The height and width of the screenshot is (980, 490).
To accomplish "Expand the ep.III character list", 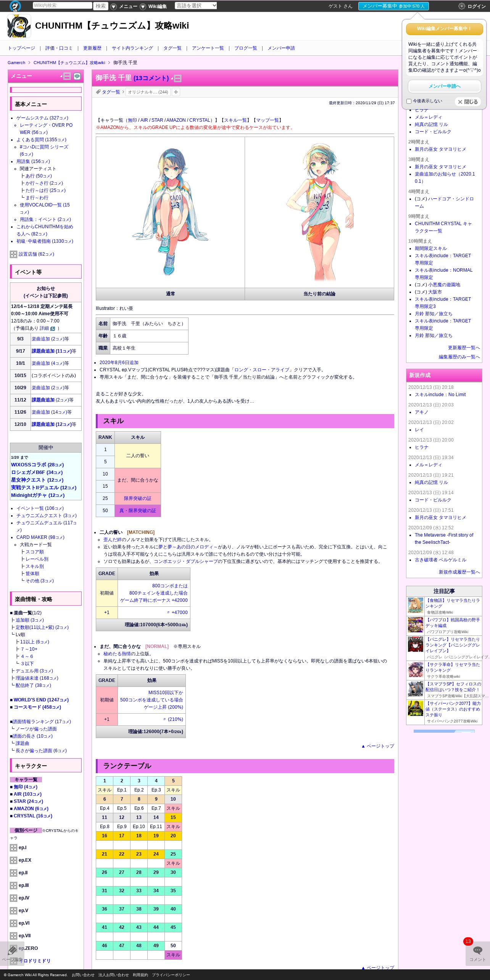I will 13,885.
